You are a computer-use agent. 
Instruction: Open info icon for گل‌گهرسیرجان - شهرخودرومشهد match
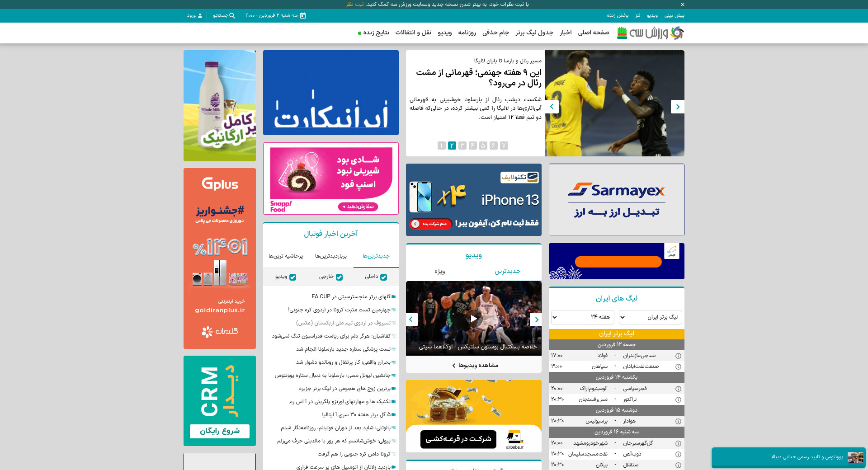(678, 443)
